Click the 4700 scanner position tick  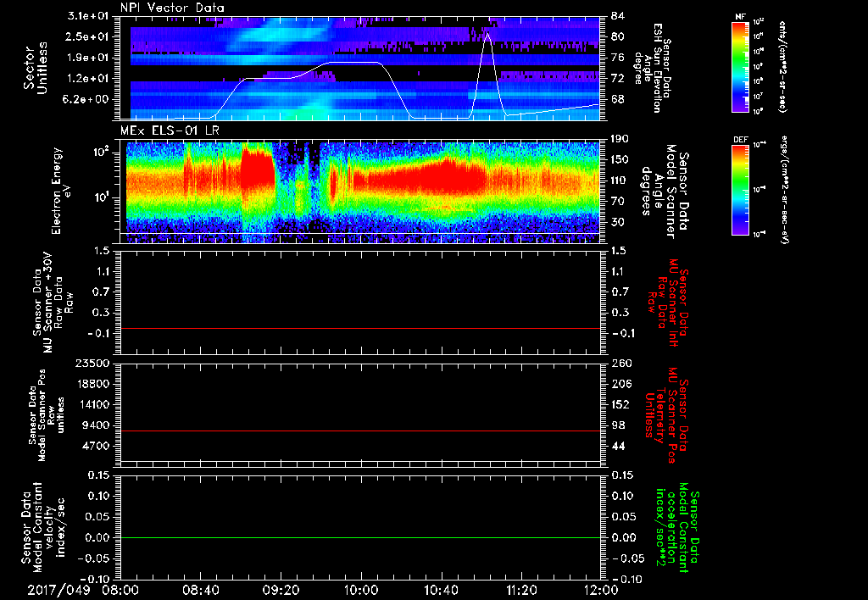click(x=97, y=446)
